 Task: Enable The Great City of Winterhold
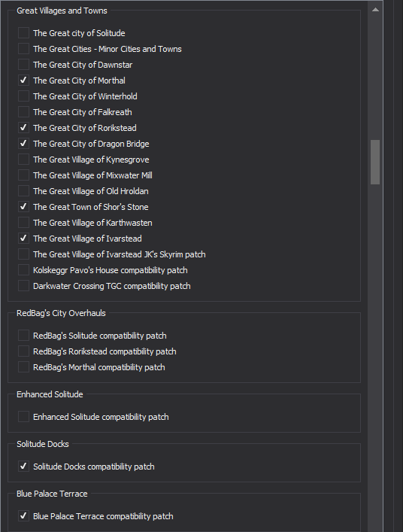(23, 96)
